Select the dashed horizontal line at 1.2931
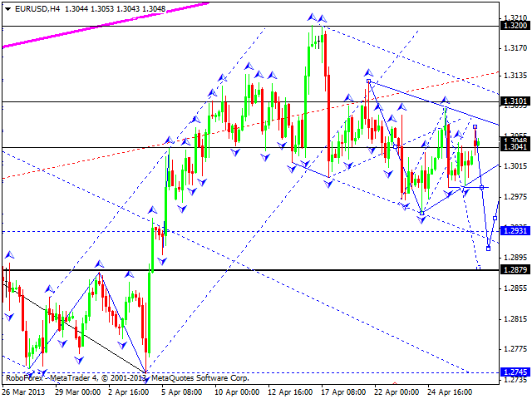532x399 pixels. 250,231
